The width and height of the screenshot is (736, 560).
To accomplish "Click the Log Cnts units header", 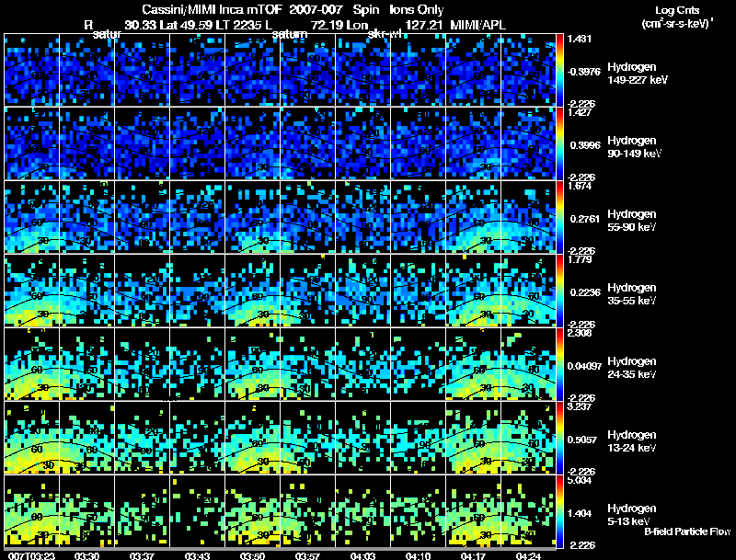I will click(677, 17).
